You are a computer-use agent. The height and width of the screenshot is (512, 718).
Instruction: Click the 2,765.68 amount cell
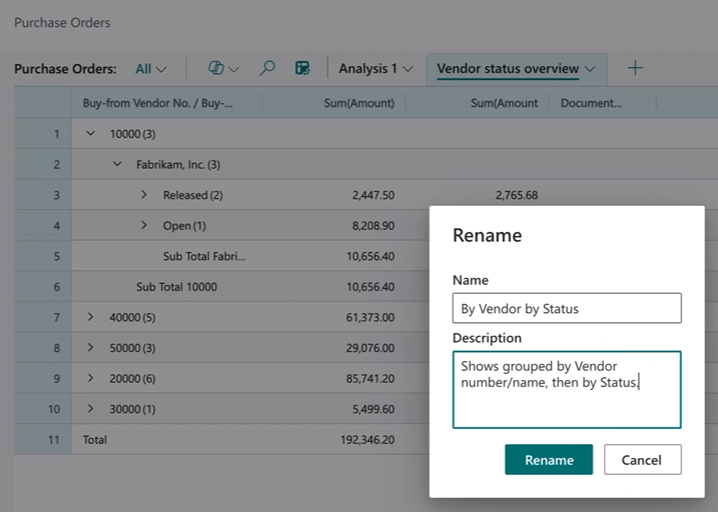pyautogui.click(x=517, y=195)
